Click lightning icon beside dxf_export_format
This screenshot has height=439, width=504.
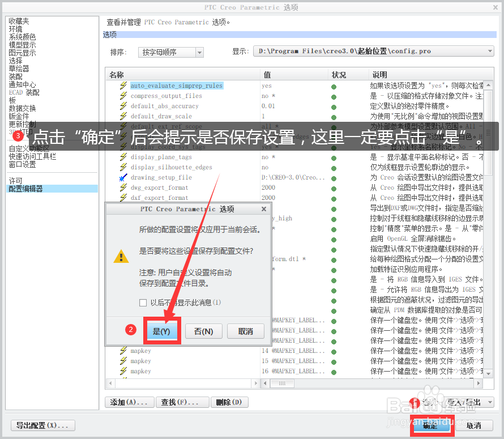click(x=123, y=198)
